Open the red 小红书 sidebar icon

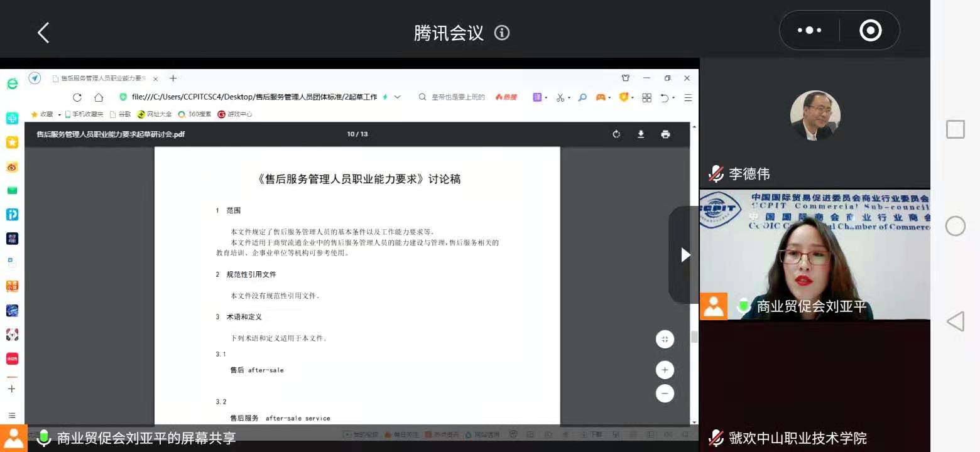pos(12,358)
